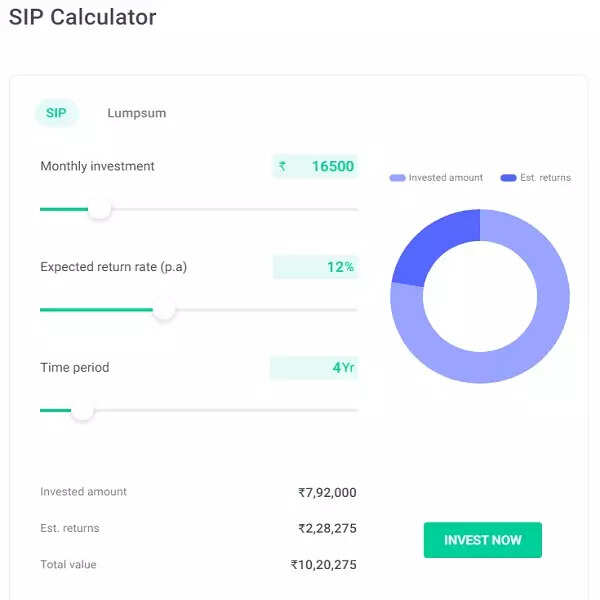This screenshot has height=600, width=600.
Task: Switch to the Lumpsum tab
Action: 137,113
